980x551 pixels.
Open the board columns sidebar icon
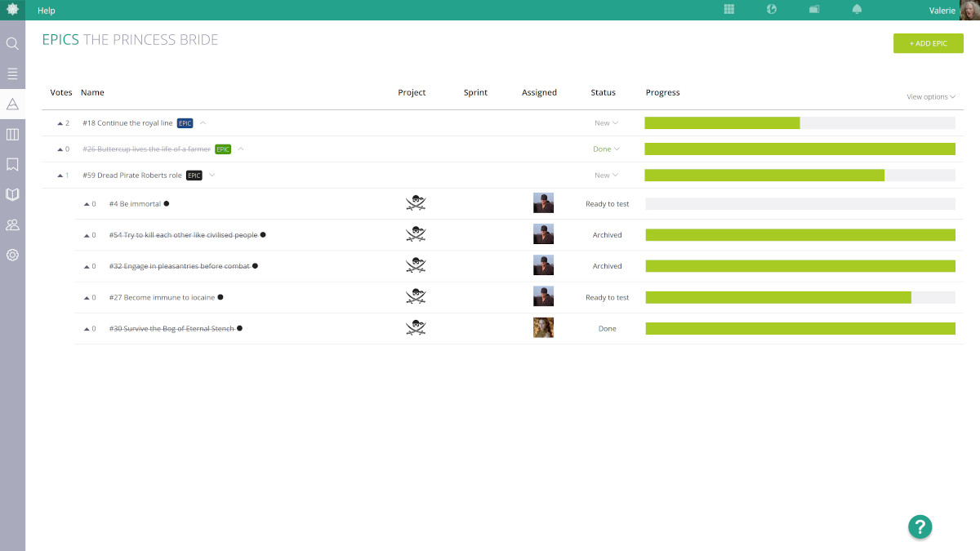pos(12,134)
